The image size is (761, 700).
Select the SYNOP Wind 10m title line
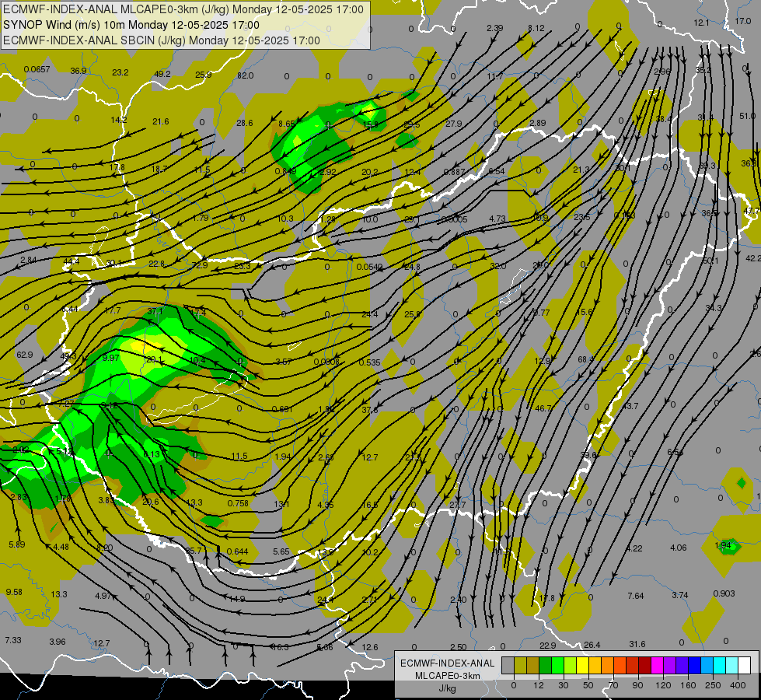pyautogui.click(x=131, y=25)
